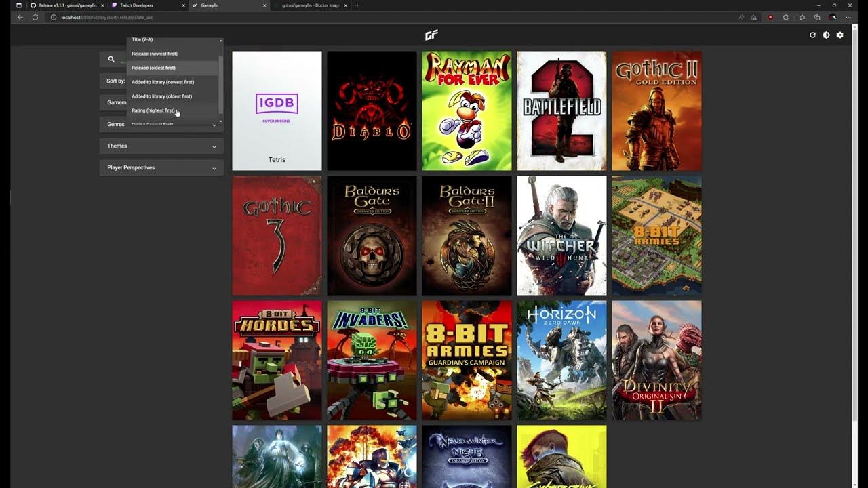Open the Rayman Forever cover
Screen dimensions: 868x488
tap(467, 110)
